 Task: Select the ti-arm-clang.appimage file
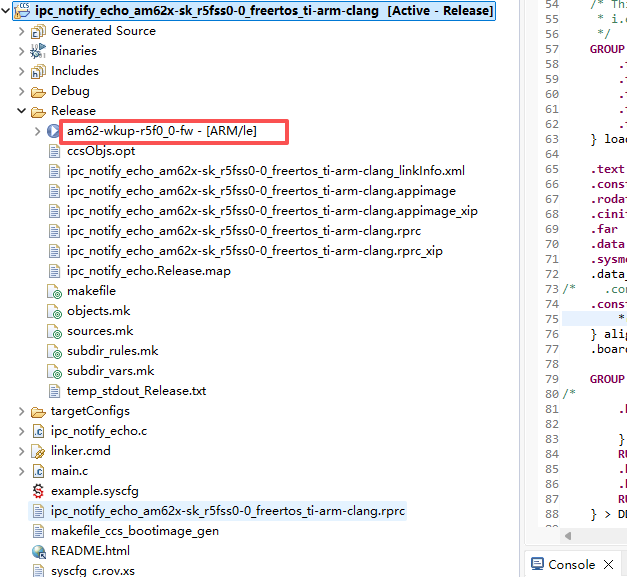click(262, 191)
